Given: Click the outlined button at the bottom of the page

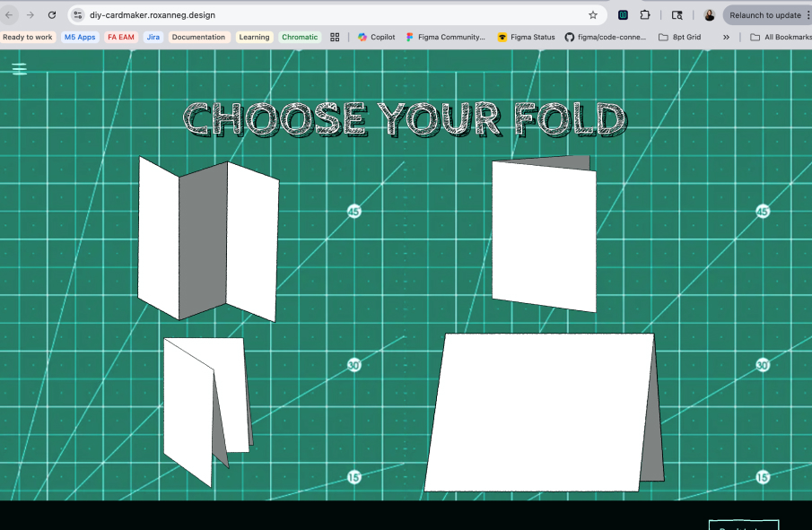Looking at the screenshot, I should tap(744, 526).
